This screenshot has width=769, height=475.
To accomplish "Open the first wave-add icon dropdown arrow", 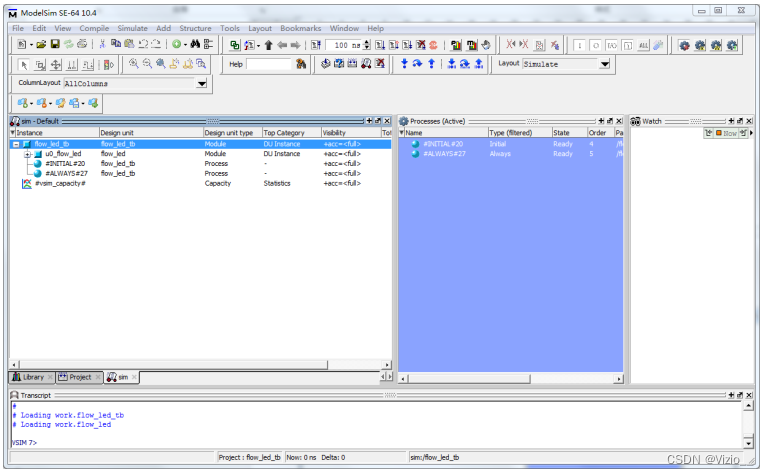I will (x=31, y=103).
